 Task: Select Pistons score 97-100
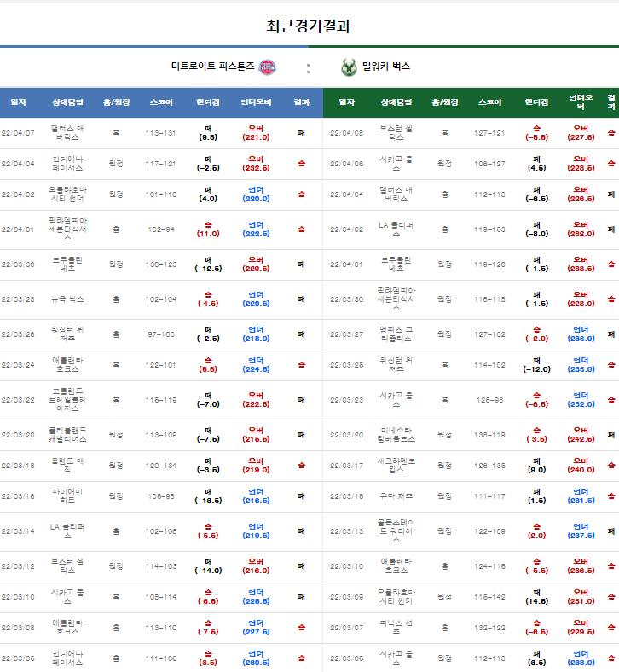160,333
